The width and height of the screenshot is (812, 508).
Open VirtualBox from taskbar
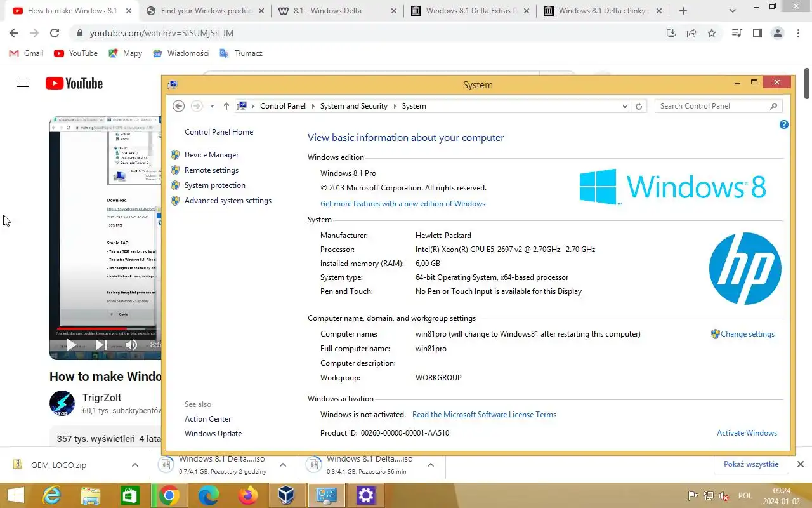pos(287,495)
